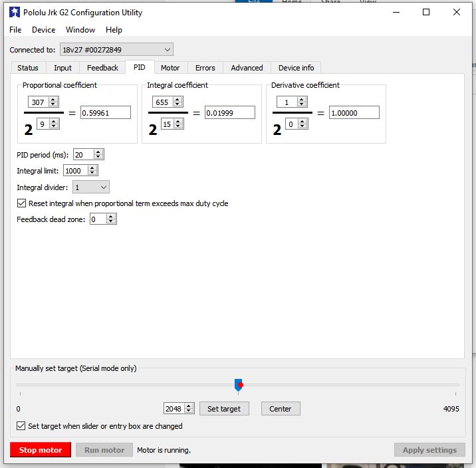Screen dimensions: 476x468
Task: Click the Center button
Action: pos(280,409)
